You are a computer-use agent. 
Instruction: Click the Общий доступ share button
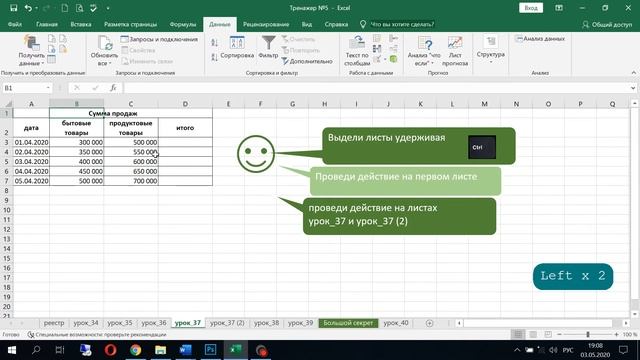coord(607,24)
